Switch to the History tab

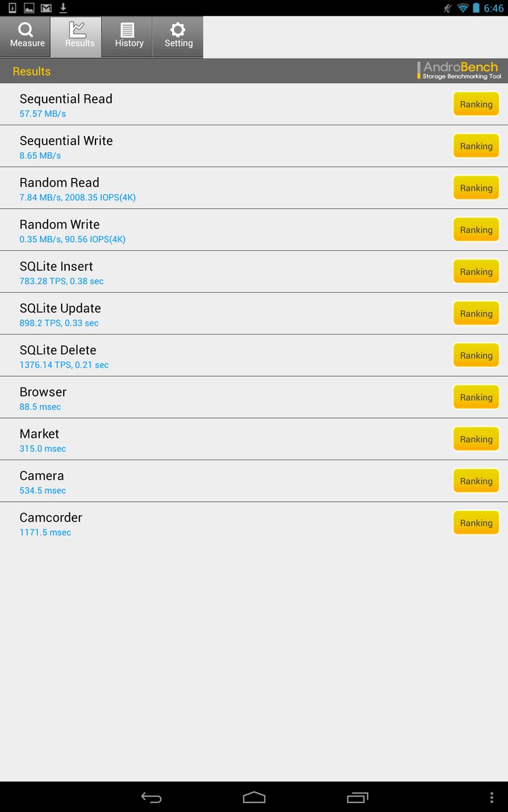(129, 37)
